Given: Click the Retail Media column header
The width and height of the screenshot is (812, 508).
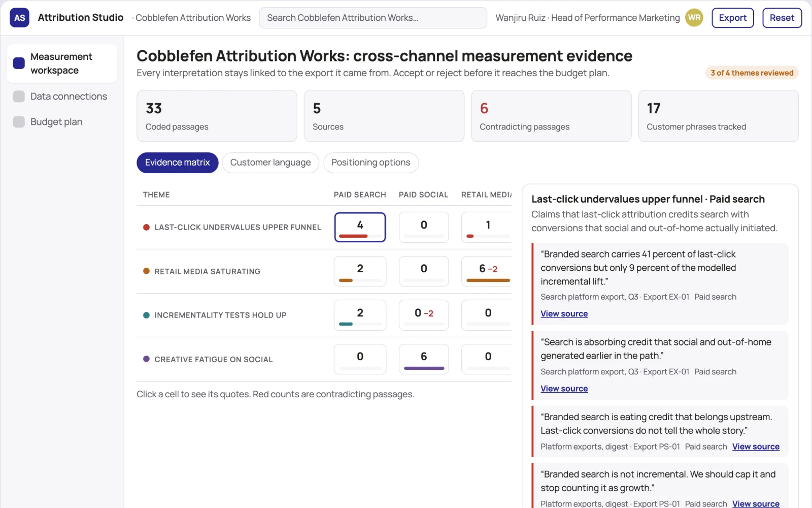Looking at the screenshot, I should (x=486, y=195).
